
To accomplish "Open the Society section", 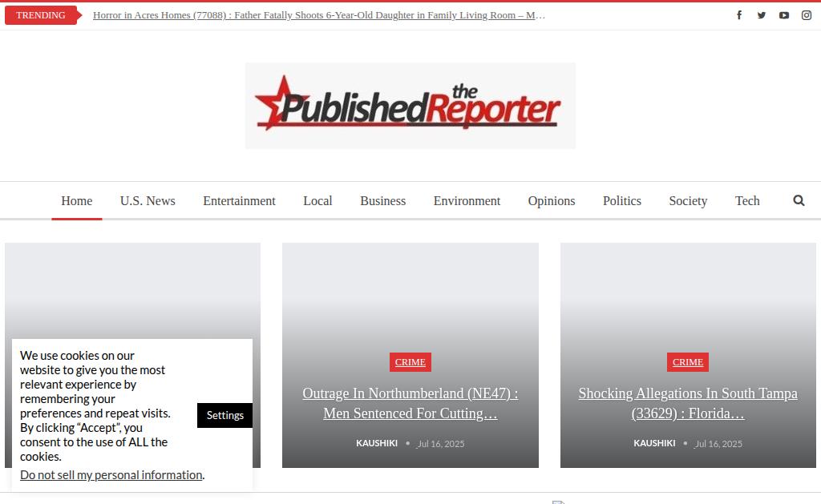I will (688, 201).
